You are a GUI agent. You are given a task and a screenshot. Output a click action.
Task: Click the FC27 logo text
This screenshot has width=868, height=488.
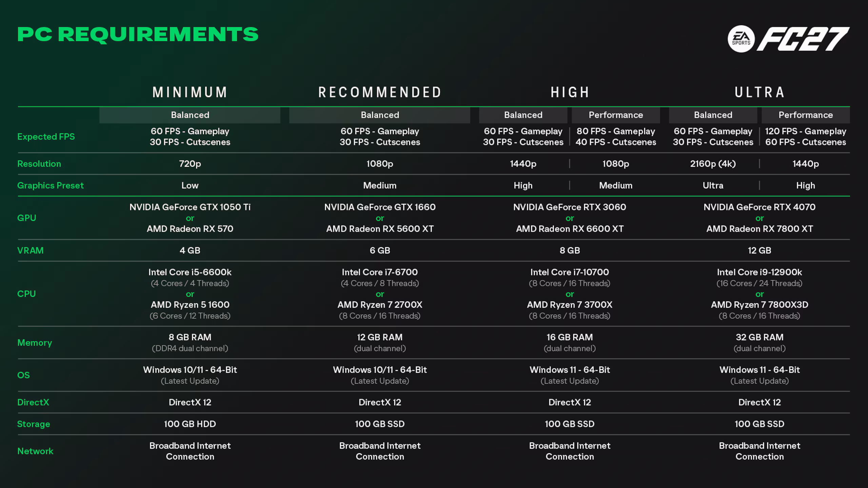pyautogui.click(x=803, y=39)
